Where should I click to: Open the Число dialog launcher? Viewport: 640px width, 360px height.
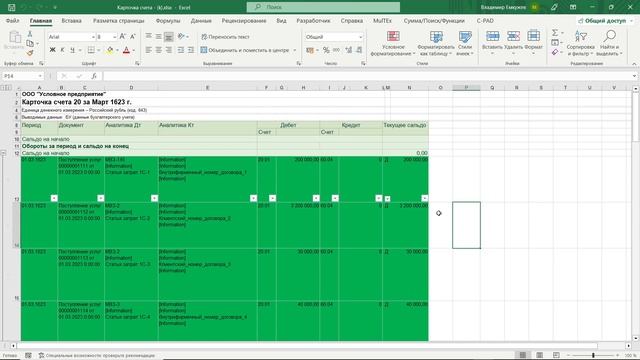click(363, 64)
